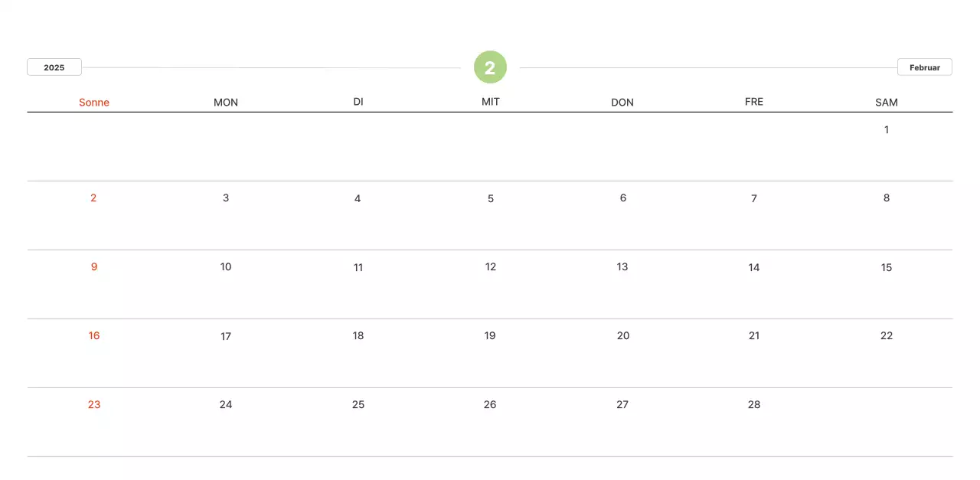Select Sunday the 2nd

click(93, 198)
